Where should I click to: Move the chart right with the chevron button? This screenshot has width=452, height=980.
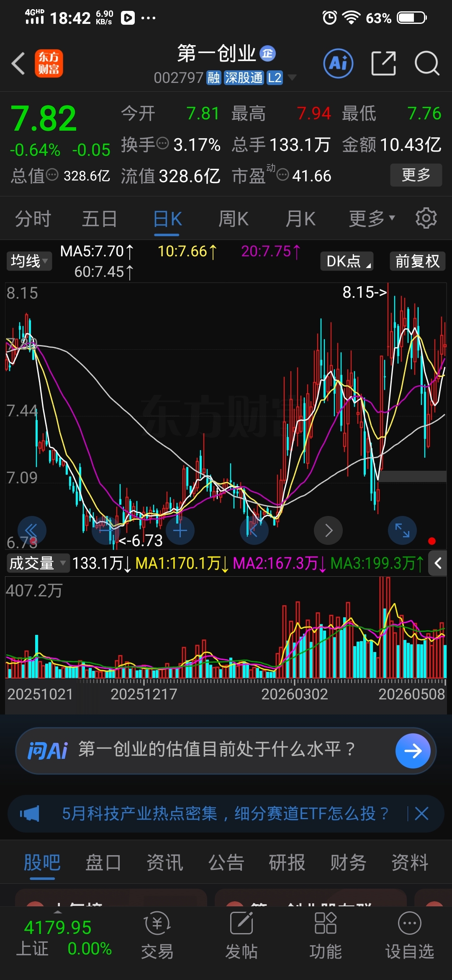click(329, 530)
